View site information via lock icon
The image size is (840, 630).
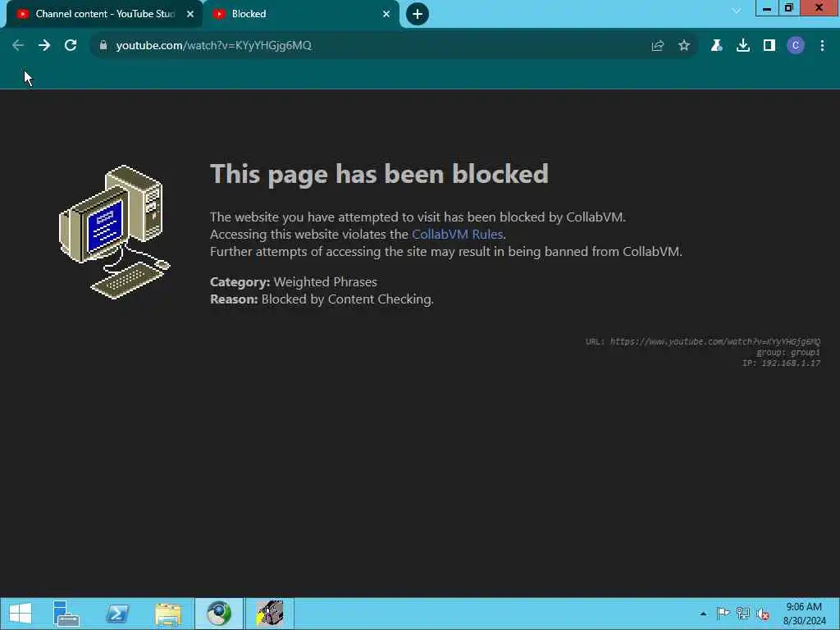[x=103, y=46]
